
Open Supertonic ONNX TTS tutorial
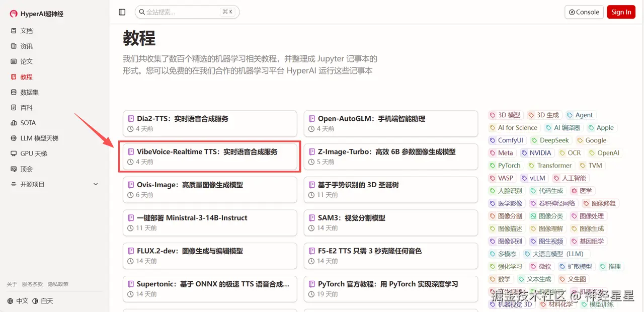(210, 289)
